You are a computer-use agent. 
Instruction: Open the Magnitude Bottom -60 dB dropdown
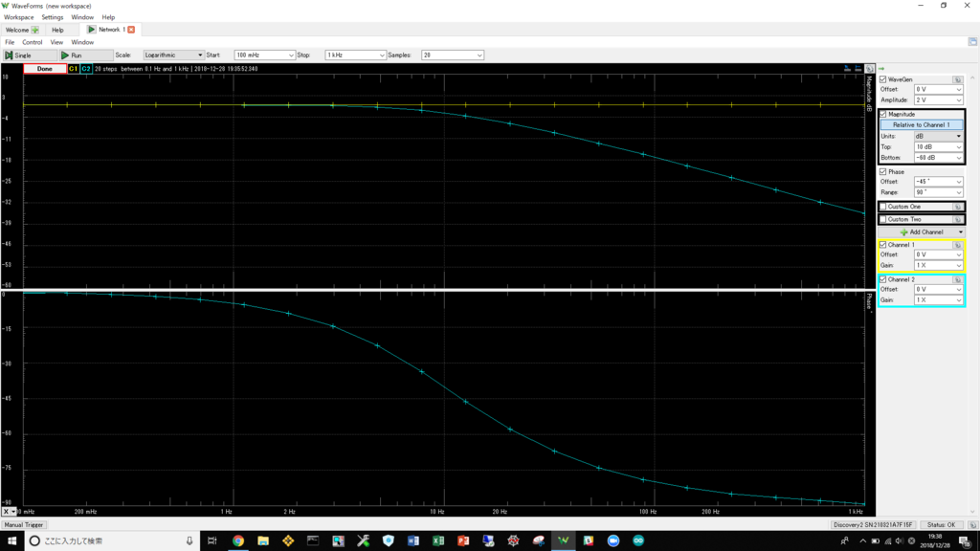point(938,158)
